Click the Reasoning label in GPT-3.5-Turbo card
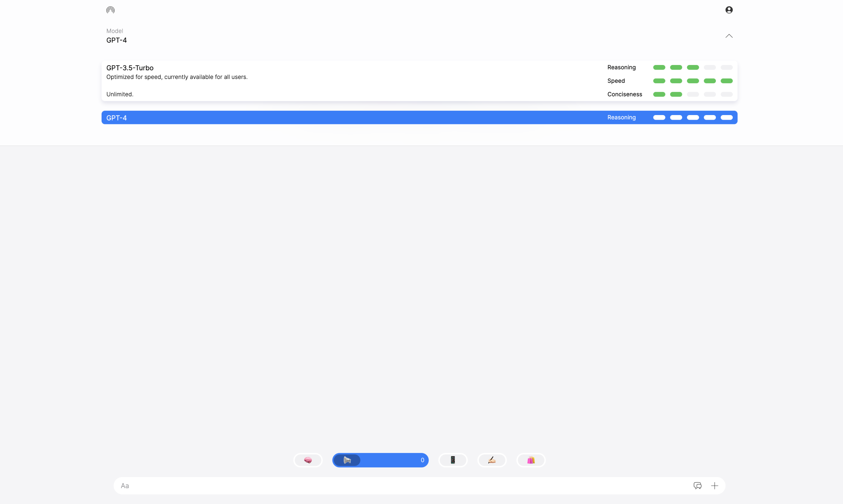The height and width of the screenshot is (504, 843). coord(621,67)
